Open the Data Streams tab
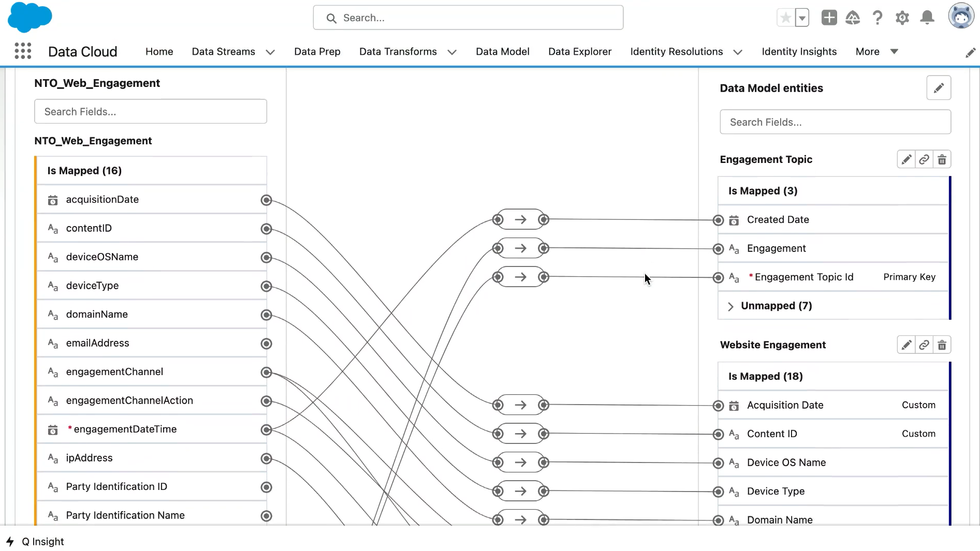This screenshot has width=980, height=551. pos(223,52)
